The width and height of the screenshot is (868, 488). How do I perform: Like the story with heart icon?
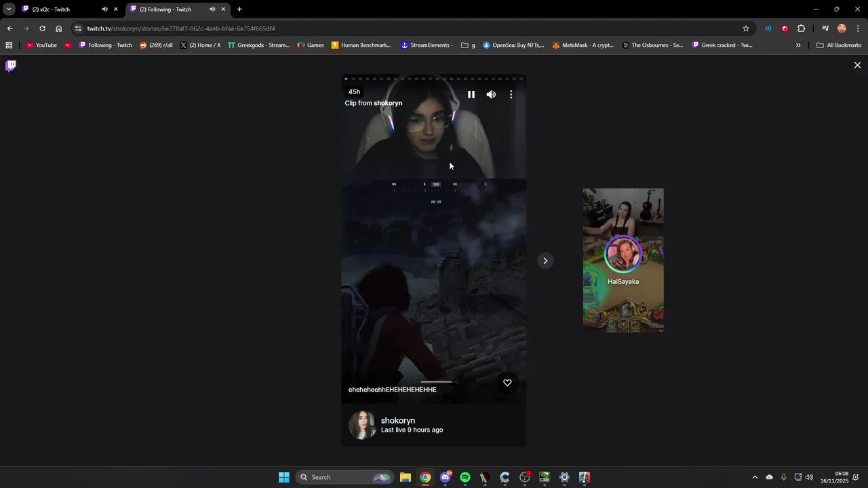click(x=507, y=383)
